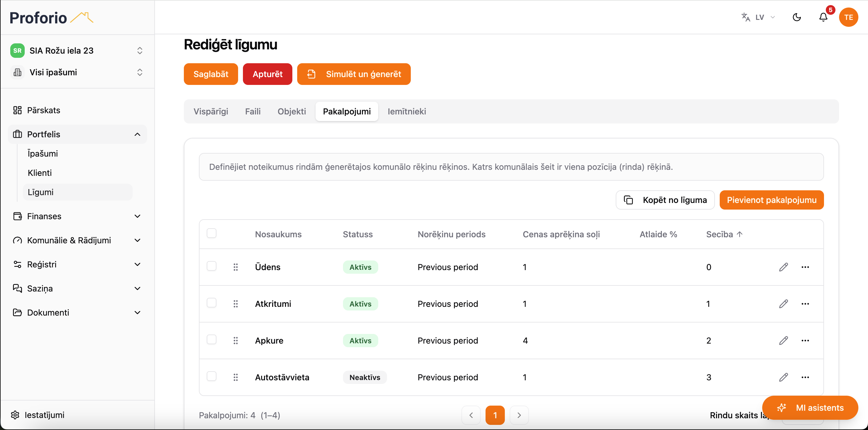Image resolution: width=868 pixels, height=430 pixels.
Task: Open Īpašumi under Portfelis
Action: coord(77,154)
